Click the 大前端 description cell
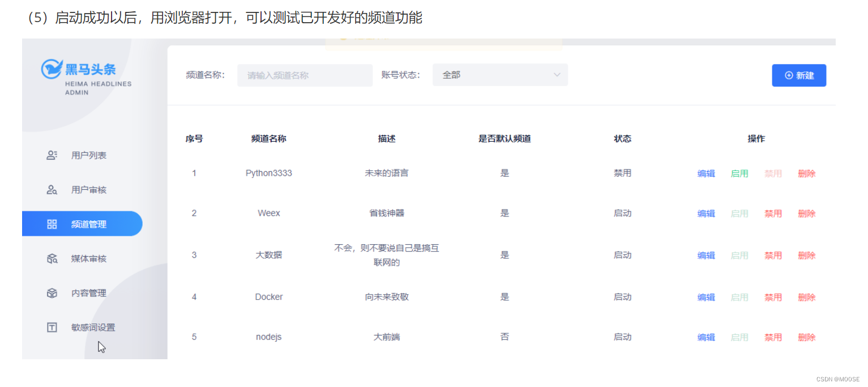 tap(387, 337)
